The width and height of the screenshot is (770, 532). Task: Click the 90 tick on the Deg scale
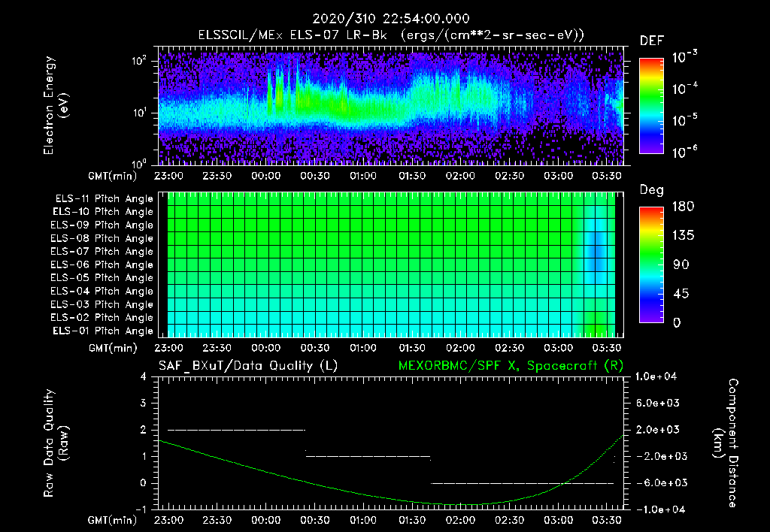(x=681, y=264)
